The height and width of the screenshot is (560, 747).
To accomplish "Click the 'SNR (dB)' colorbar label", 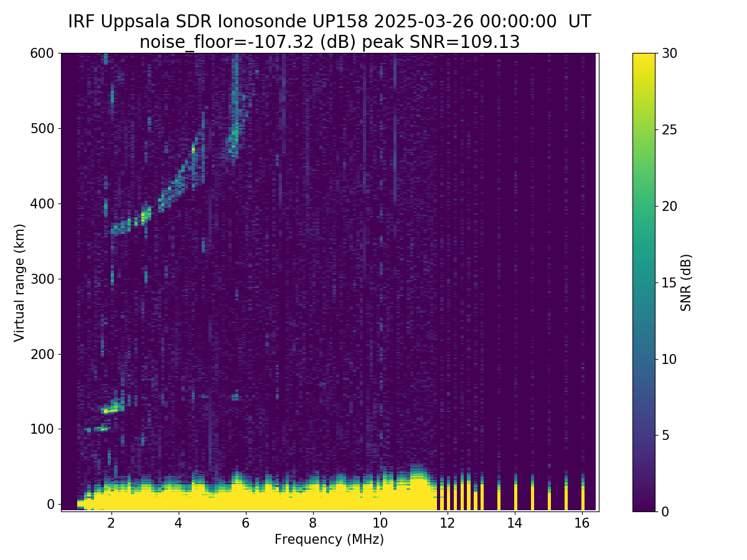I will 686,282.
